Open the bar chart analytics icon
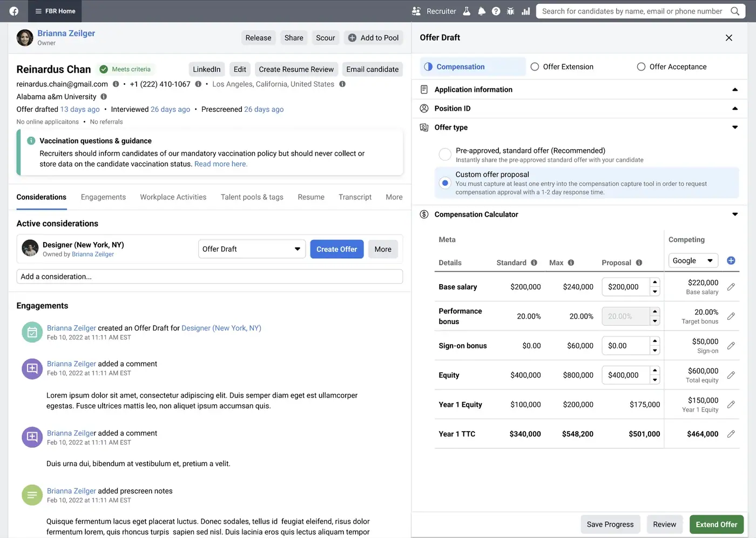756x538 pixels. 525,11
